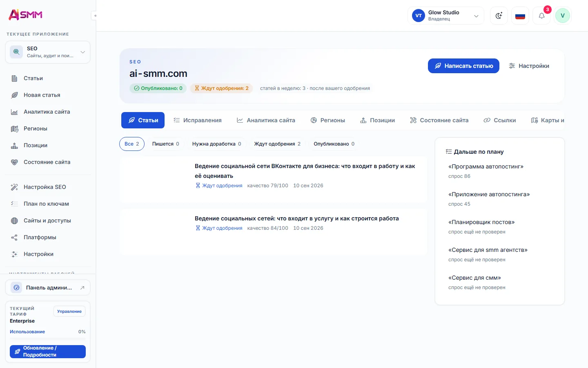Switch to the Регионы tab

click(x=328, y=120)
